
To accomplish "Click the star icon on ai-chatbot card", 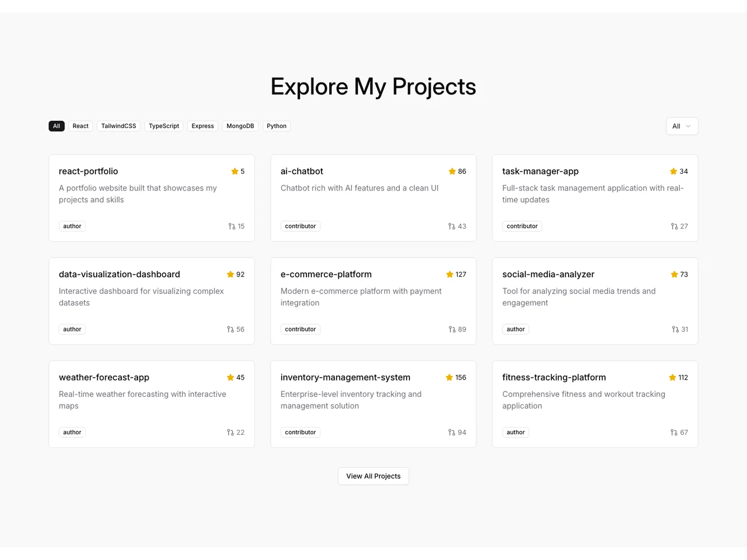I will (452, 172).
